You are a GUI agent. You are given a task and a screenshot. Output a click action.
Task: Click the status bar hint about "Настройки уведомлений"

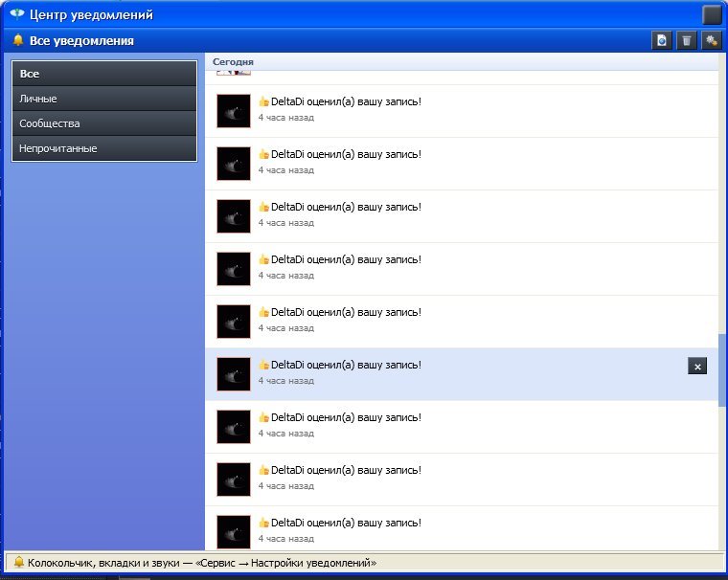click(202, 563)
